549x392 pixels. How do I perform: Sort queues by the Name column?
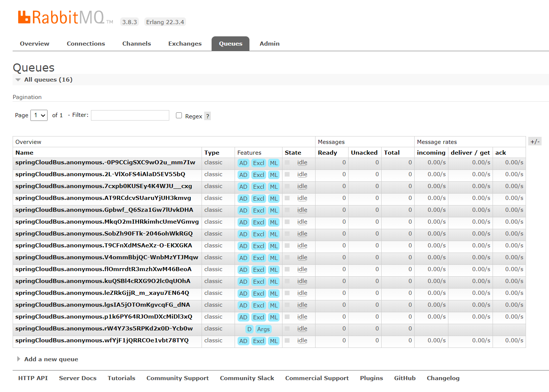[x=24, y=153]
